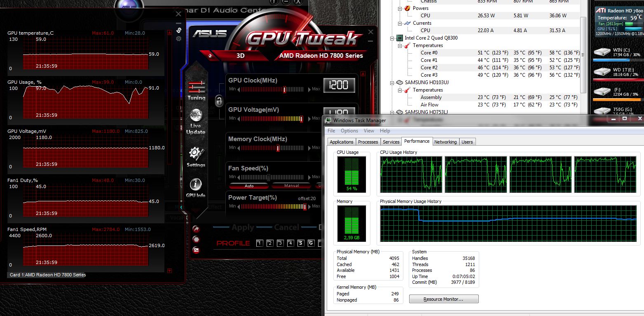Screen dimensions: 644x316
Task: Select Core #0 temperature row
Action: 500,53
